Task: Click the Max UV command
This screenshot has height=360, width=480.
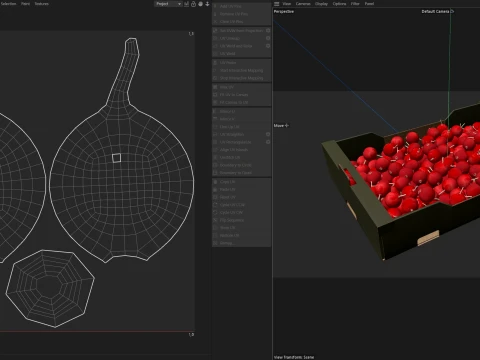Action: [241, 87]
